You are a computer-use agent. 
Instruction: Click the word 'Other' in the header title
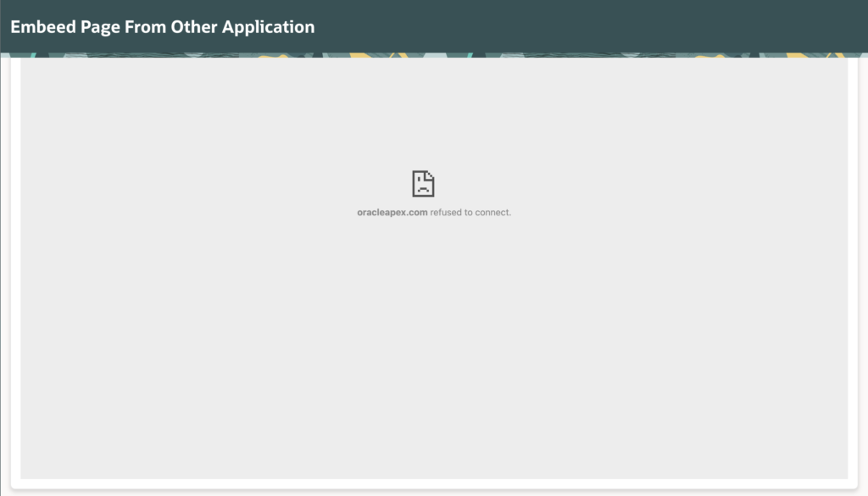coord(194,26)
